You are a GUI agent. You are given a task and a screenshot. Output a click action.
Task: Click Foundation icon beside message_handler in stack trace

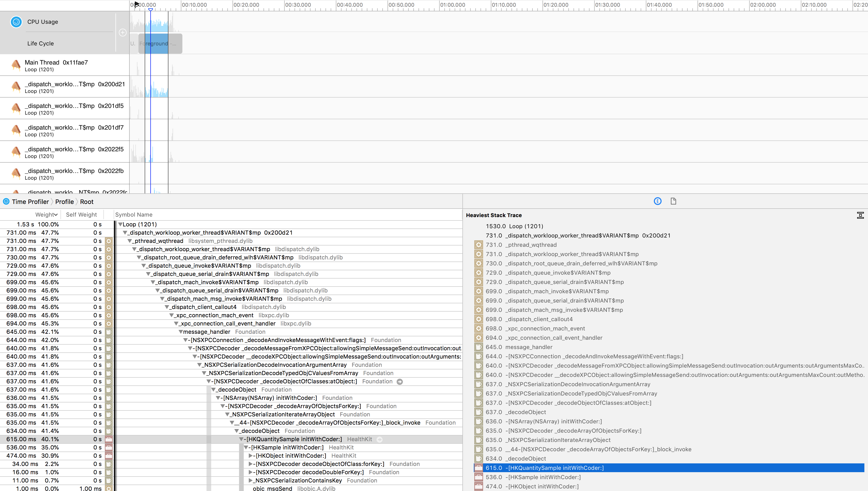tap(478, 347)
